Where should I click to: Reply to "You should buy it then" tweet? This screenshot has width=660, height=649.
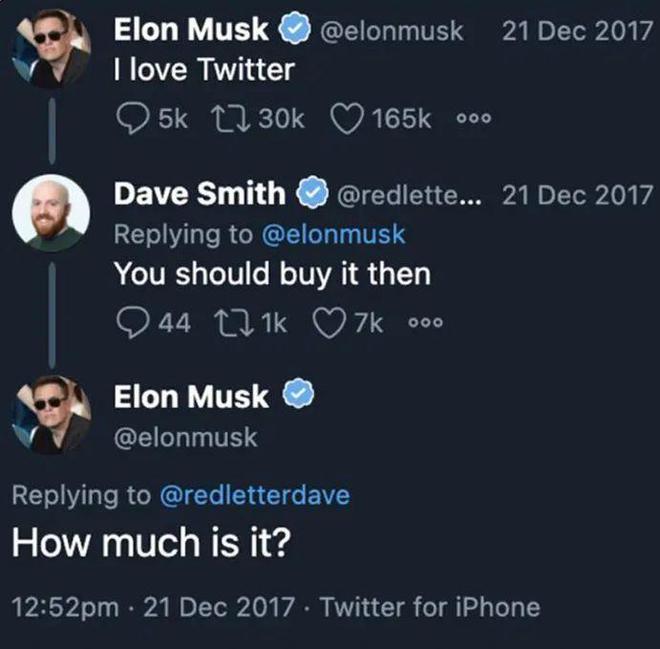pyautogui.click(x=132, y=322)
